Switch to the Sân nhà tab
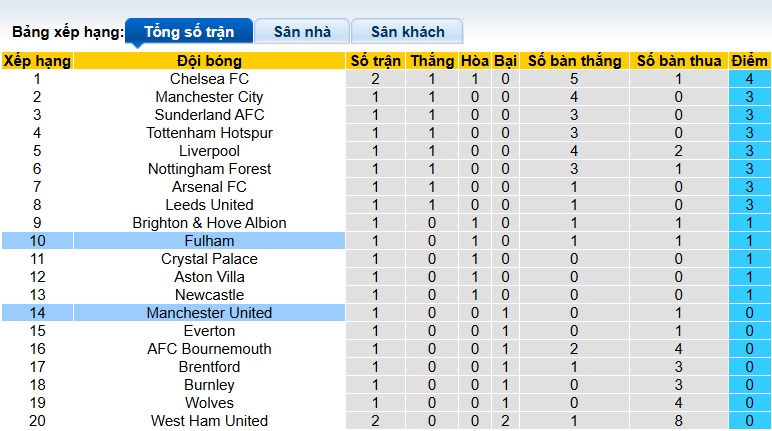 coord(301,32)
